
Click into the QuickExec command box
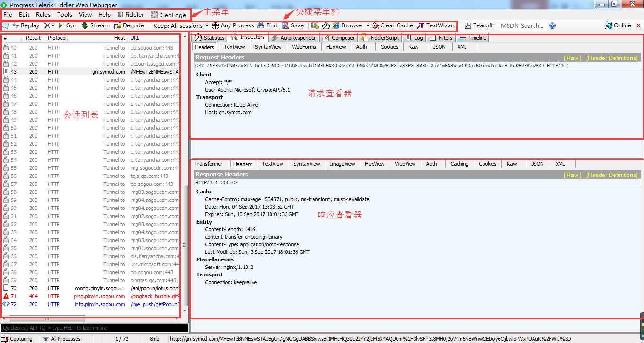pyautogui.click(x=94, y=328)
